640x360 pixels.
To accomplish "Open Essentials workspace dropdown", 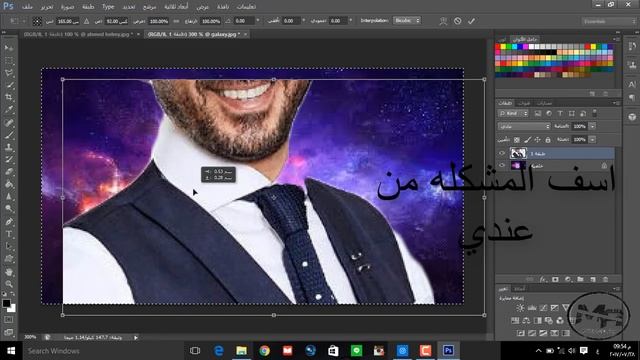I will [609, 21].
